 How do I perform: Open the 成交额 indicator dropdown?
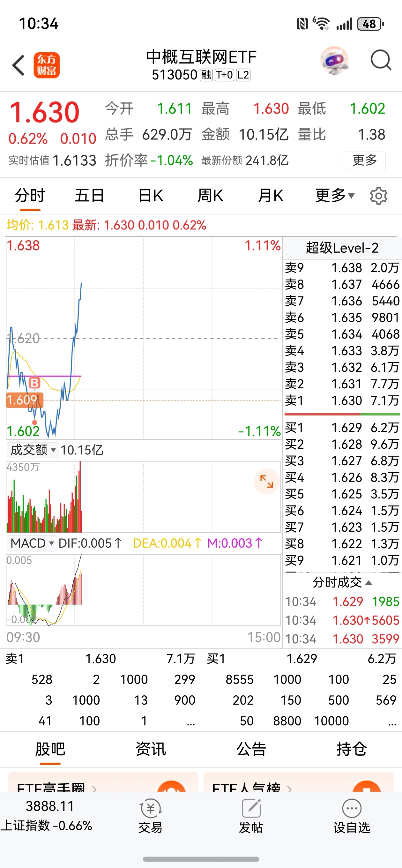click(33, 450)
